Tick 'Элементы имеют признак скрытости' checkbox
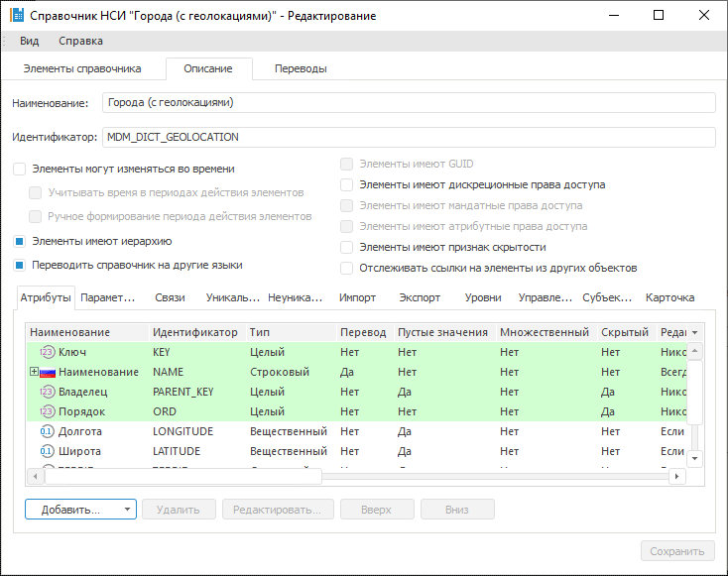Viewport: 728px width, 576px height. pyautogui.click(x=346, y=247)
